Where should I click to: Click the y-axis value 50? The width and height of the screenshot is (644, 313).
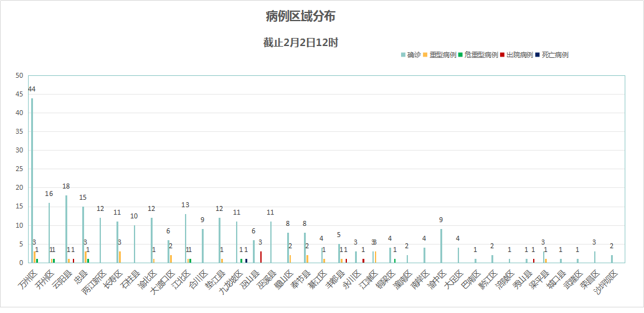[20, 76]
